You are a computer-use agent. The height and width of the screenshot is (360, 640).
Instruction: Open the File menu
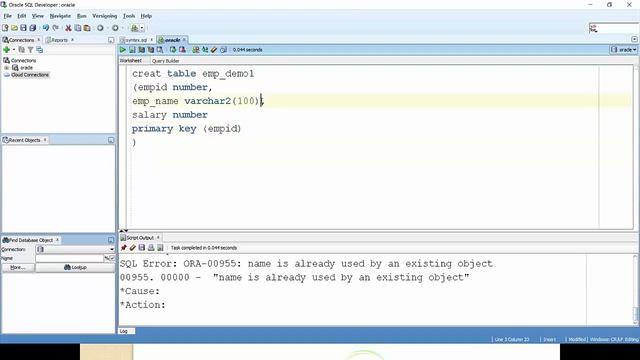coord(8,16)
